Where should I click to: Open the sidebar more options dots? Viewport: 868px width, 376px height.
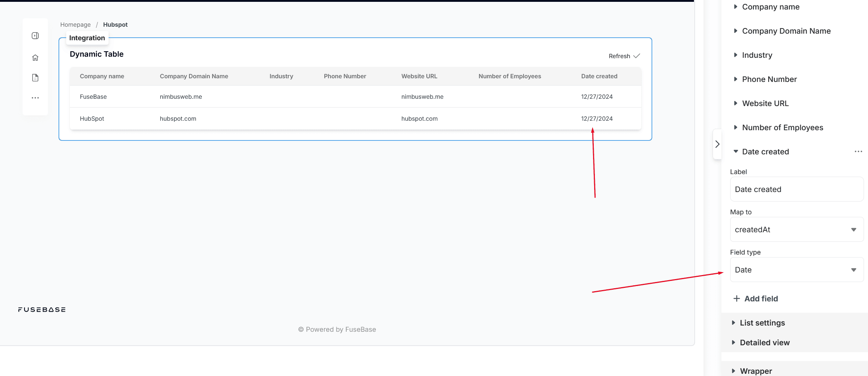click(x=35, y=98)
